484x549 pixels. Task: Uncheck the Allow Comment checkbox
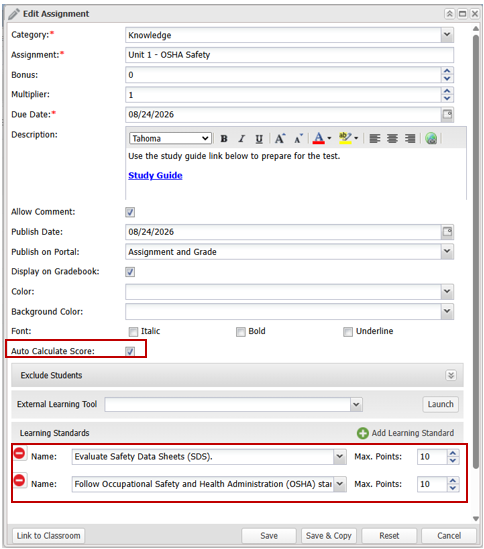130,212
